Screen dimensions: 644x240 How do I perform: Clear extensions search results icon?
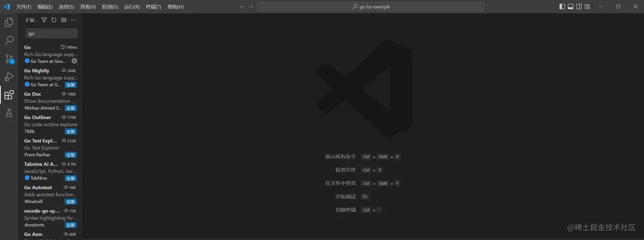pos(63,20)
